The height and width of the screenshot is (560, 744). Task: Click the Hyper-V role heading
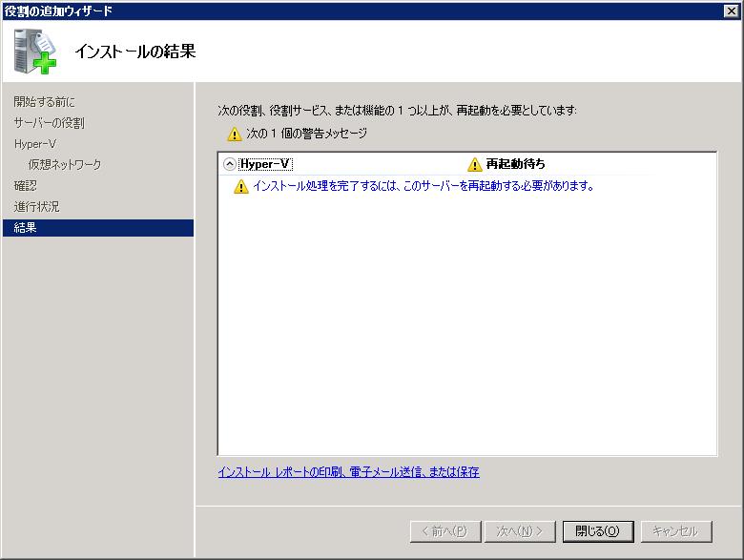[x=265, y=164]
